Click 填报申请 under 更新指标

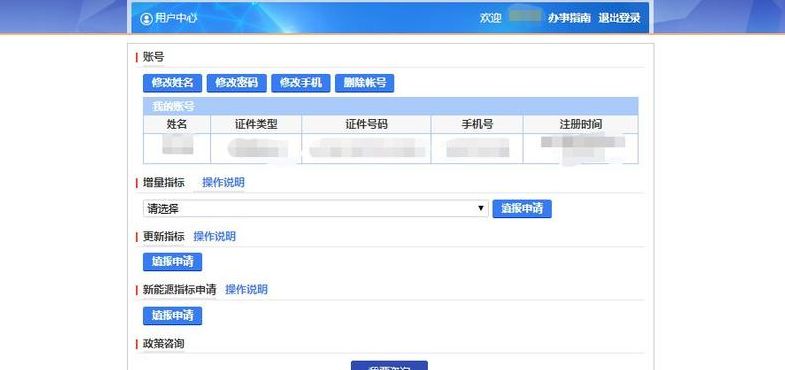point(172,262)
